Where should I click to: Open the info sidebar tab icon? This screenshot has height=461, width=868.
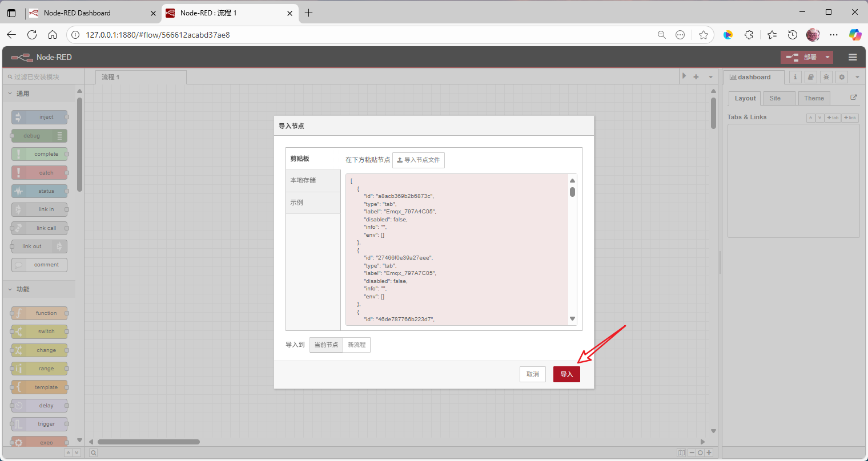(795, 77)
